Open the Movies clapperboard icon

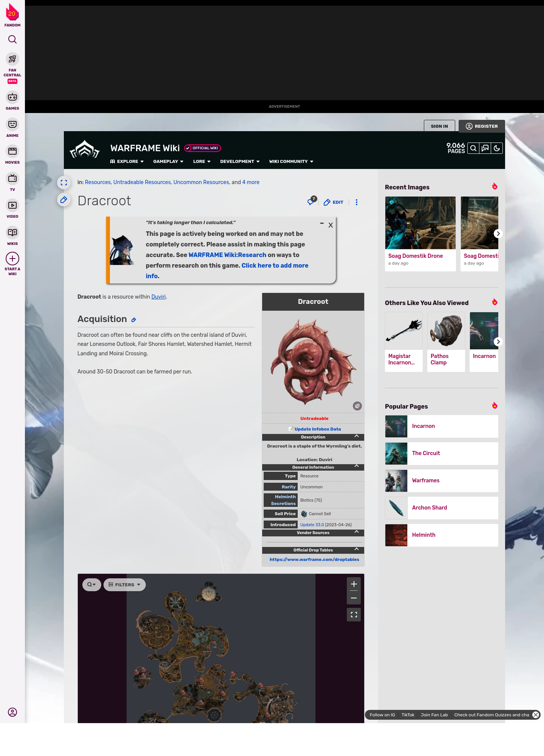[x=12, y=151]
